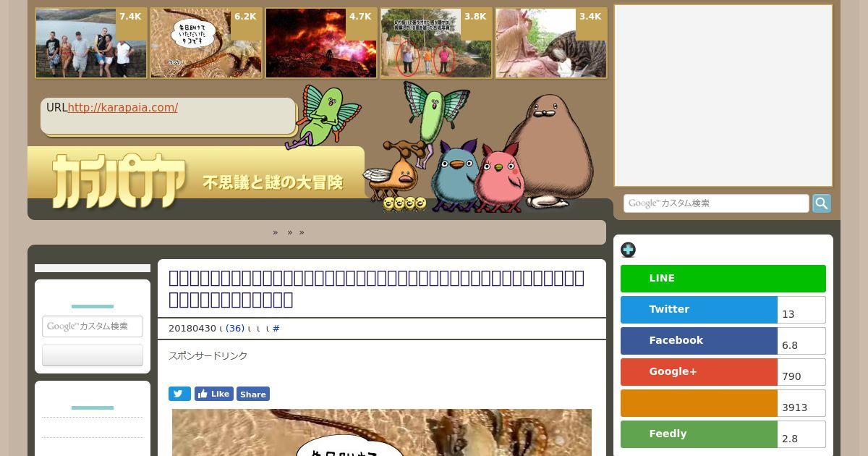Click the orange button count 3913
The height and width of the screenshot is (456, 868).
801,403
